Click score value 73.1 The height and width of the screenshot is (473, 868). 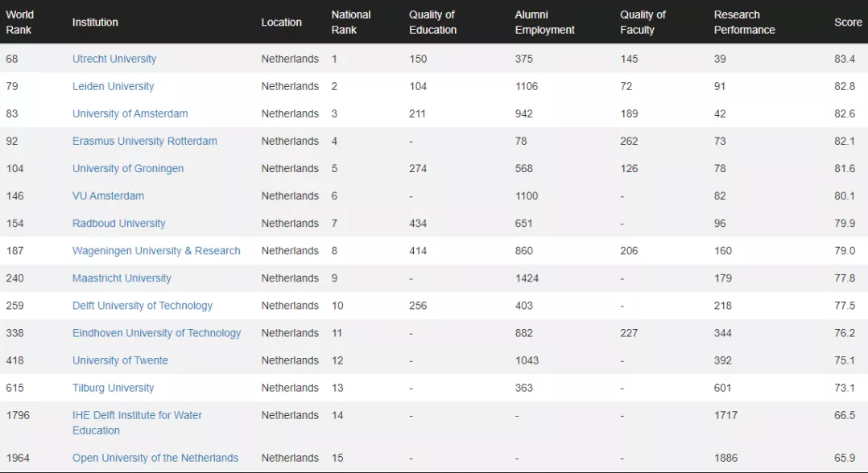coord(845,388)
